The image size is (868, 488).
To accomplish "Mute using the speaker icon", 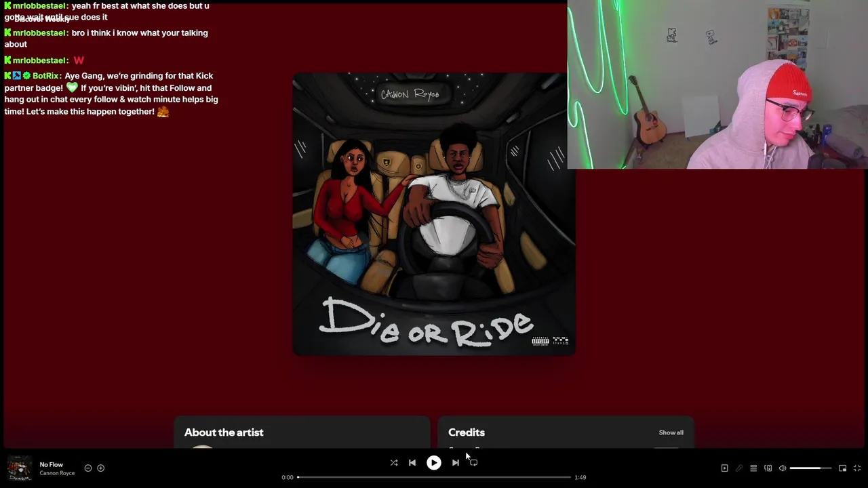I will 783,468.
